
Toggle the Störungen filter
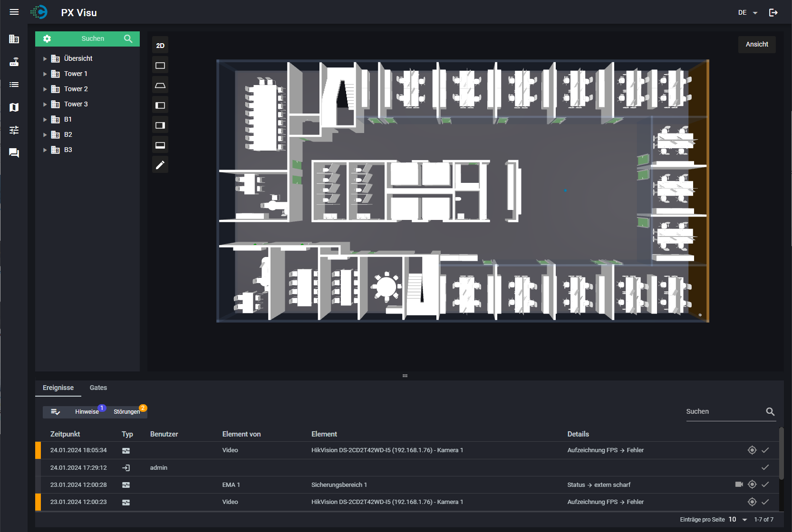[127, 412]
